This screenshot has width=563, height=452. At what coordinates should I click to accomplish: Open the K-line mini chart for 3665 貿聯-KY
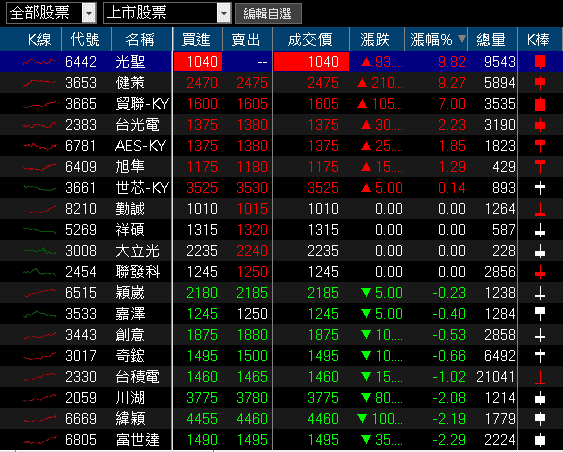tap(39, 104)
